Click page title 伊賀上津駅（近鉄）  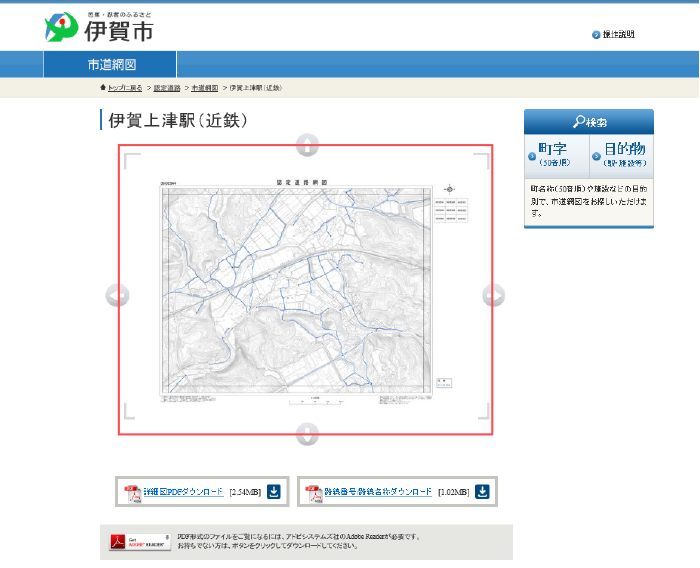click(178, 120)
